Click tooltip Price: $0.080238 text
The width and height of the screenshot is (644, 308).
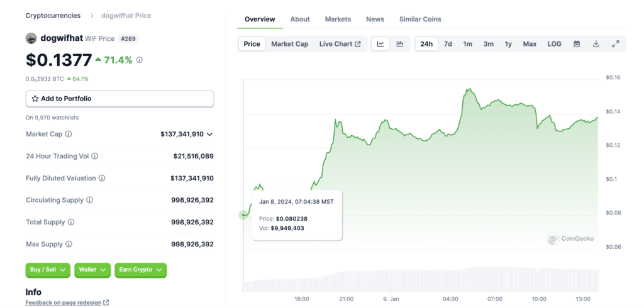click(x=284, y=219)
